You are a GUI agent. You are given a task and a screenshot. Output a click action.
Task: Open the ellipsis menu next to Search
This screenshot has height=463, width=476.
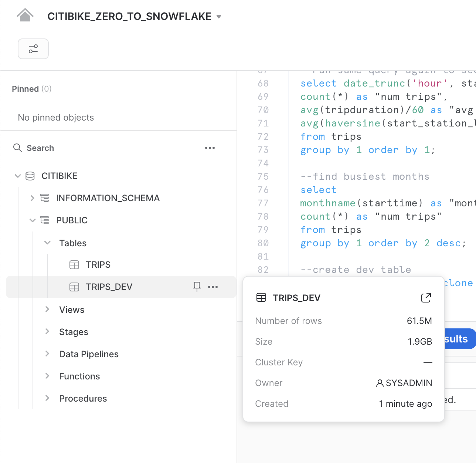[x=210, y=148]
